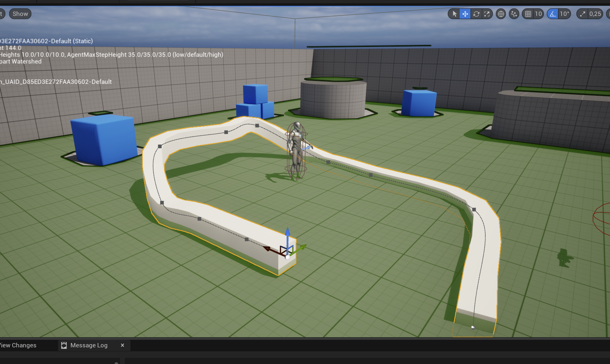610x364 pixels.
Task: Open scale snap 0,25 value dropdown
Action: pos(595,14)
